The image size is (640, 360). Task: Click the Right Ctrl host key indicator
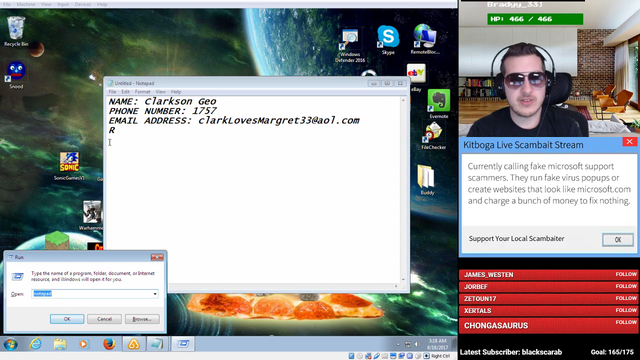[x=440, y=356]
